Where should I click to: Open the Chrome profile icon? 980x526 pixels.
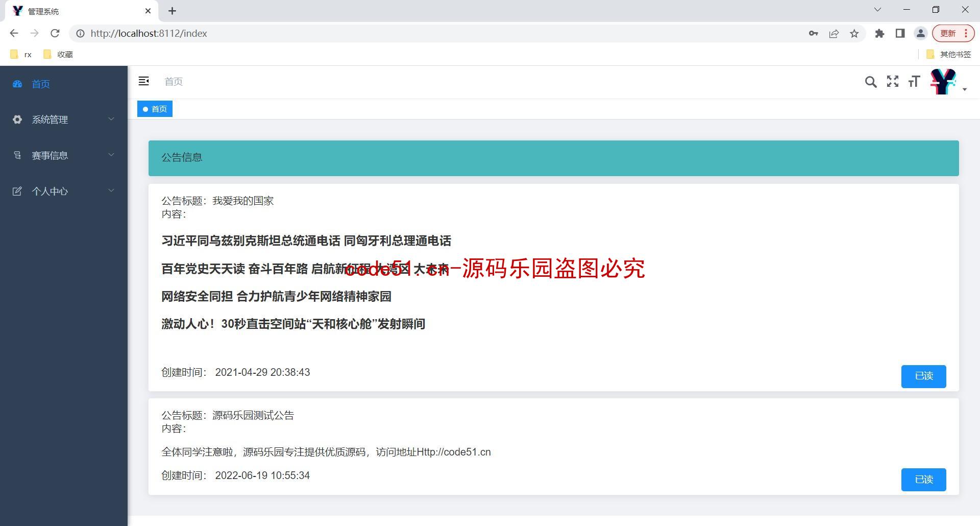click(x=921, y=33)
